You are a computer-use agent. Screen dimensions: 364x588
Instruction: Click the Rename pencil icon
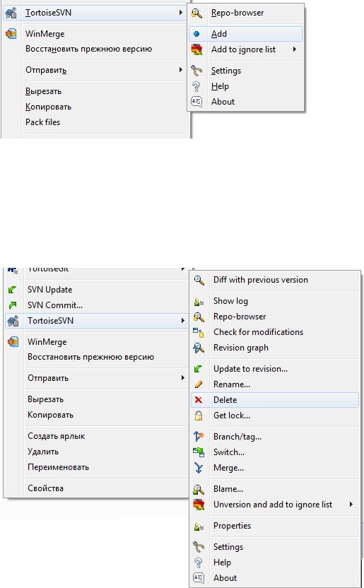click(x=199, y=384)
